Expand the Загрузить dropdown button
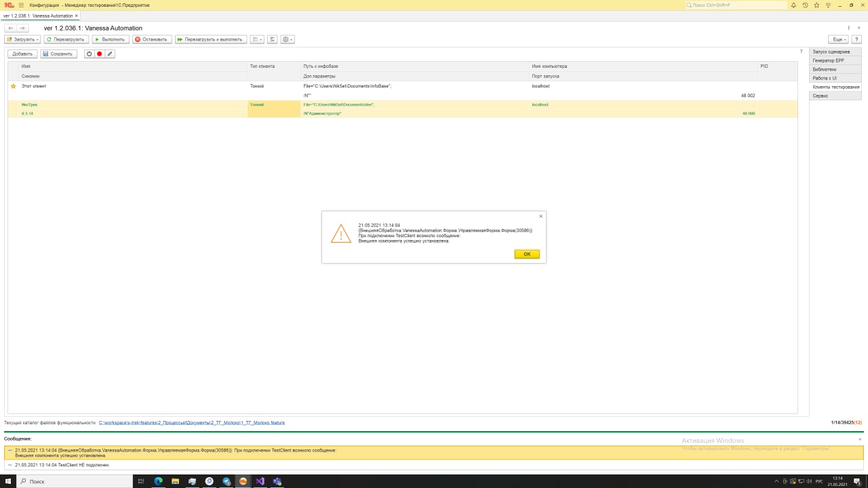 pyautogui.click(x=22, y=39)
